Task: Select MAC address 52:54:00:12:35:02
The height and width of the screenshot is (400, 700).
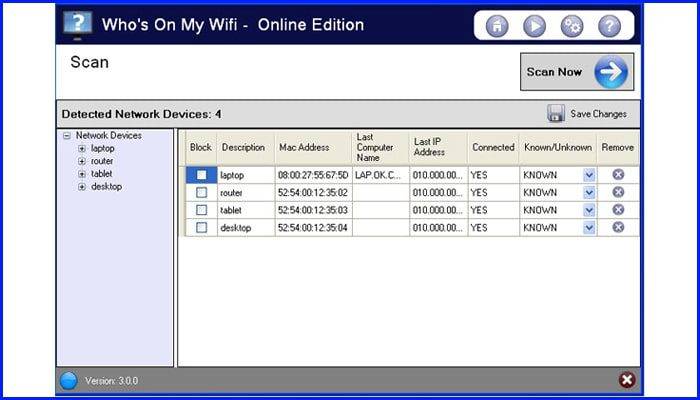Action: 313,192
